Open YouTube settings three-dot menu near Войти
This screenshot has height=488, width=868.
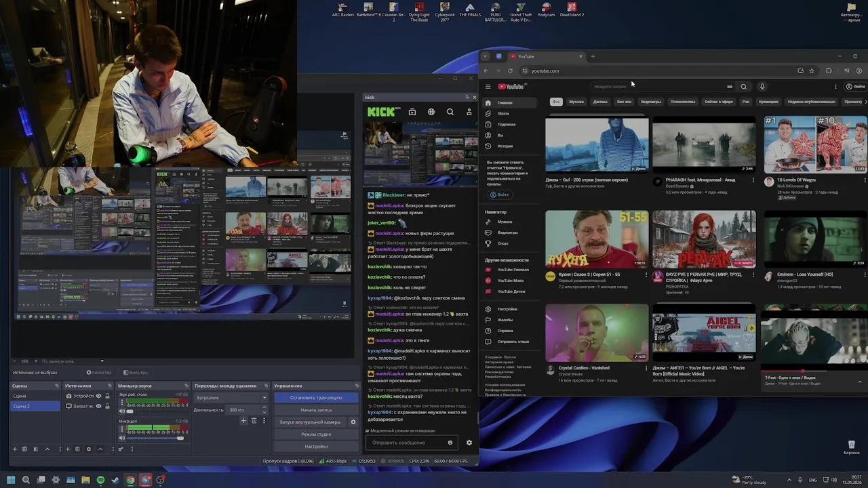835,87
